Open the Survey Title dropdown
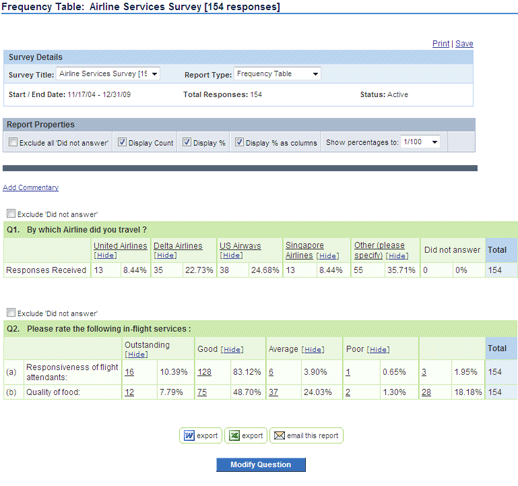Screen dimensions: 518x486 [108, 74]
